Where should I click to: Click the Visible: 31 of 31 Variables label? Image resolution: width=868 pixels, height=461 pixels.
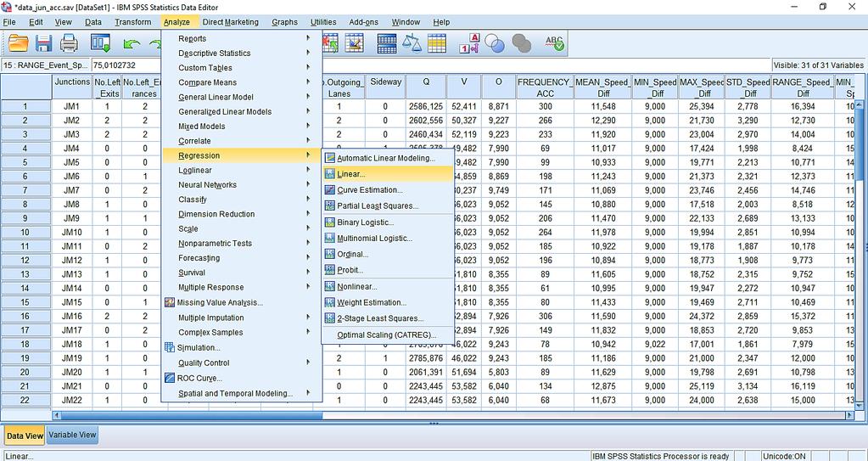click(x=818, y=65)
